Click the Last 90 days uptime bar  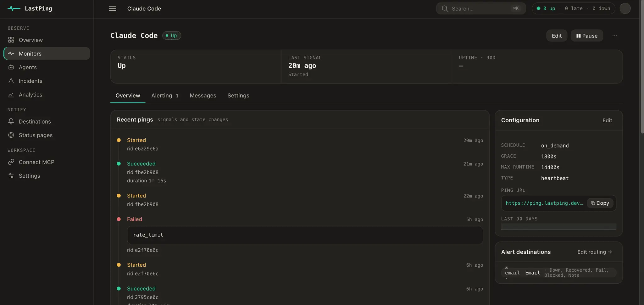click(x=558, y=227)
